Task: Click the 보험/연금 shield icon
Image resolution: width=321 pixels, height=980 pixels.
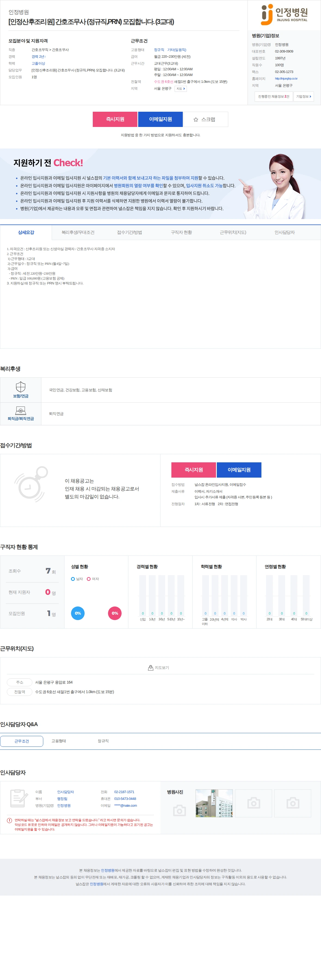Action: click(x=20, y=387)
